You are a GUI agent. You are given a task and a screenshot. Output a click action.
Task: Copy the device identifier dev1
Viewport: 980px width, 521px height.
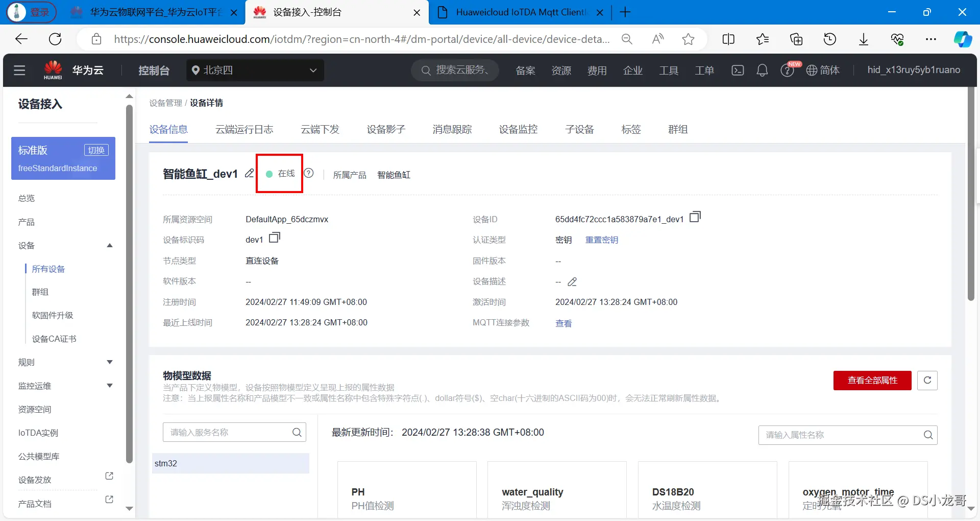275,238
